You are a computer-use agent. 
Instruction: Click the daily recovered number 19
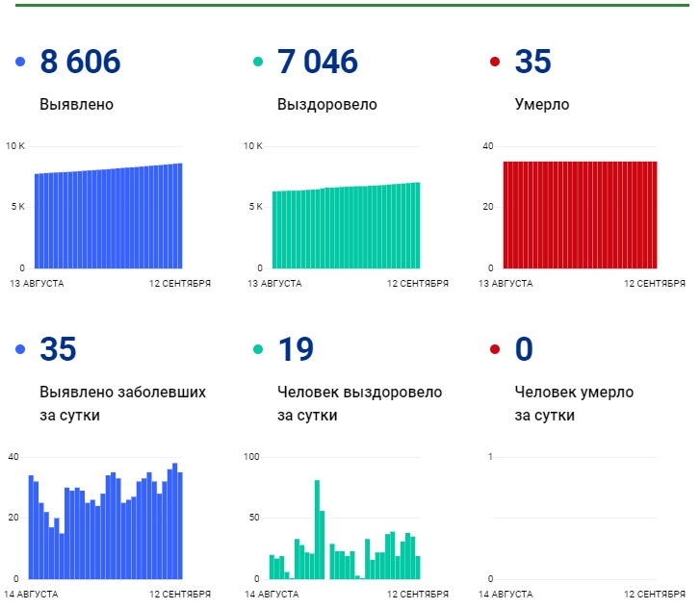(296, 348)
